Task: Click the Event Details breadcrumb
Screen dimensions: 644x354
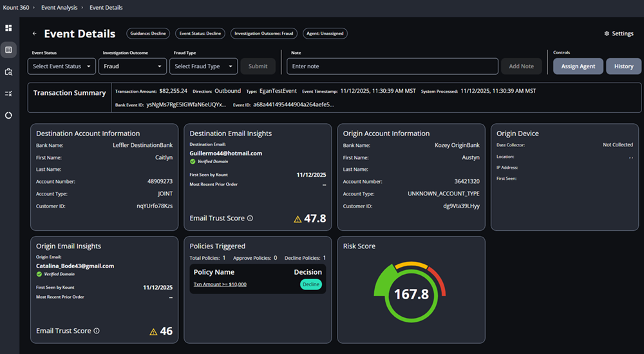Action: click(x=106, y=7)
